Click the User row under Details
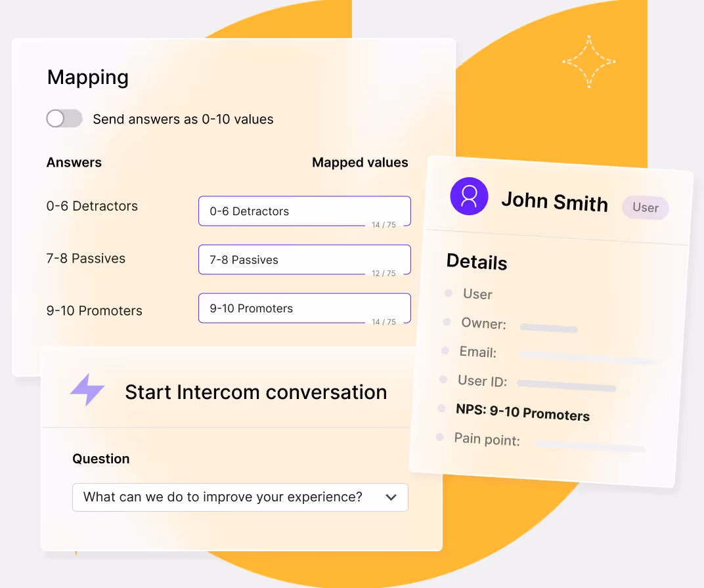This screenshot has height=588, width=704. (x=469, y=294)
